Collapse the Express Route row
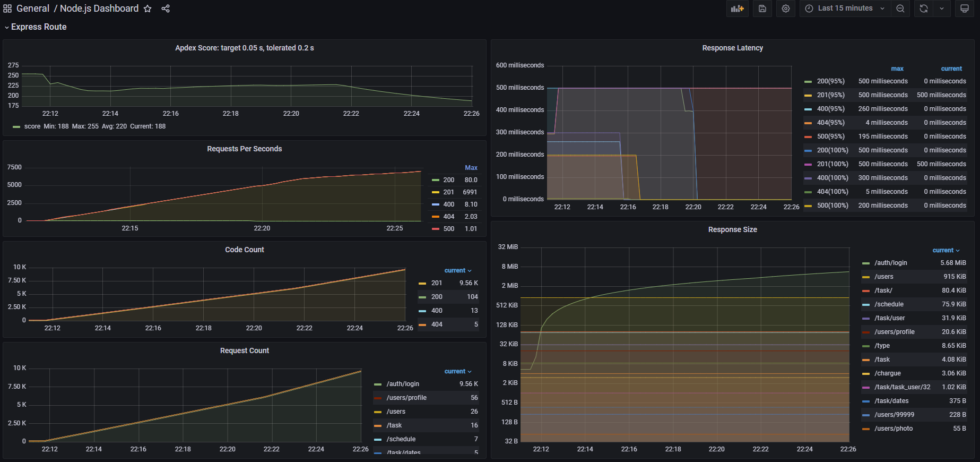Screen dimensions: 980x462 click(36, 27)
